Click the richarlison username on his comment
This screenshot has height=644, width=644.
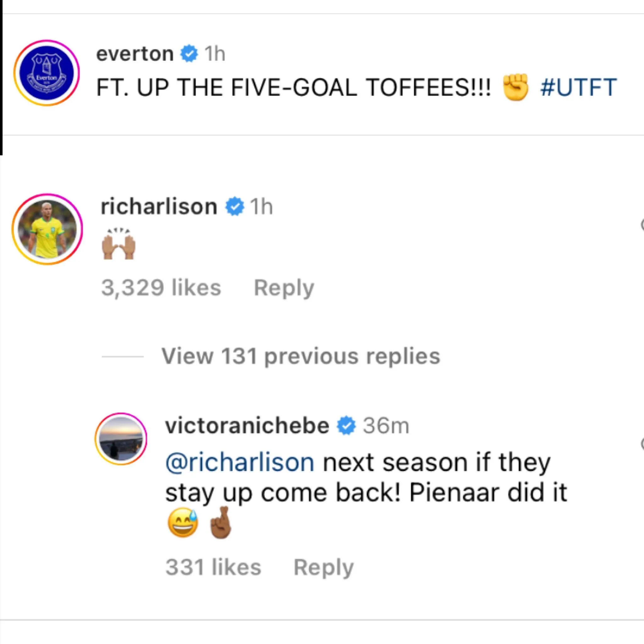[159, 207]
